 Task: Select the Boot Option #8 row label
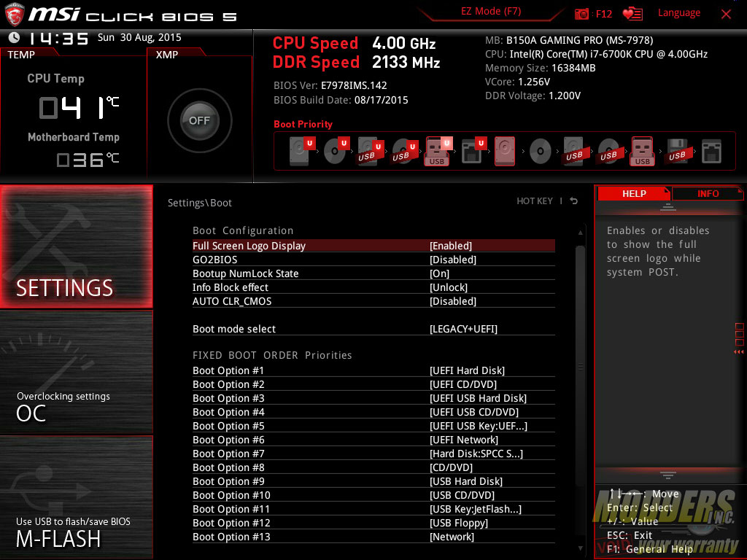pos(228,467)
